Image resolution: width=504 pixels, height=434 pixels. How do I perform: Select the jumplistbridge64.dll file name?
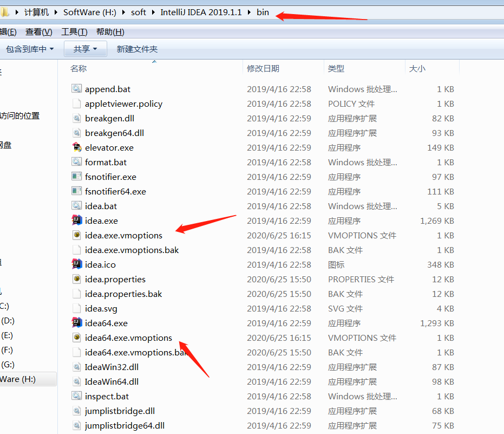point(125,426)
